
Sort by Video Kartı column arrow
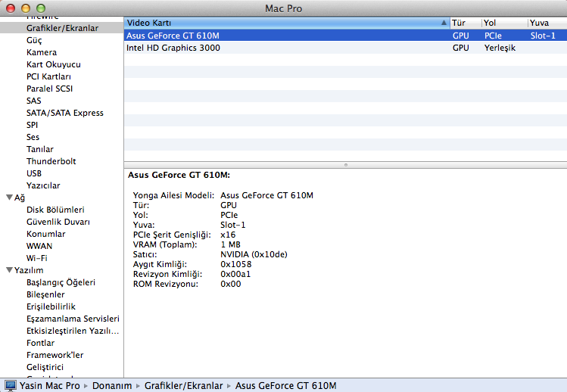(x=444, y=23)
